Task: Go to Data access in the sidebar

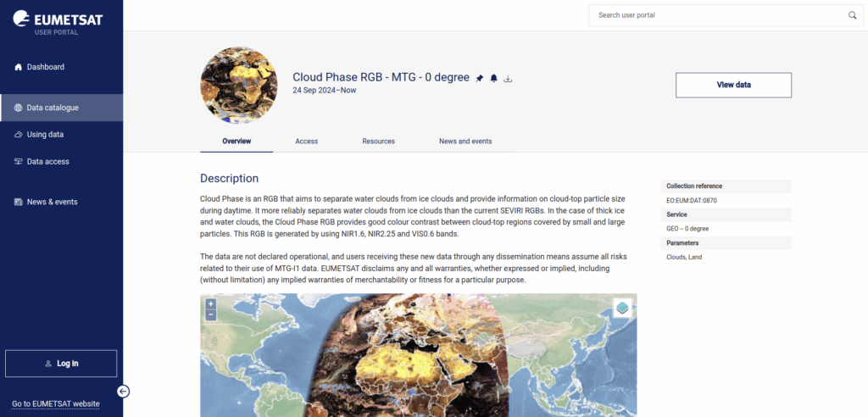Action: (x=47, y=162)
